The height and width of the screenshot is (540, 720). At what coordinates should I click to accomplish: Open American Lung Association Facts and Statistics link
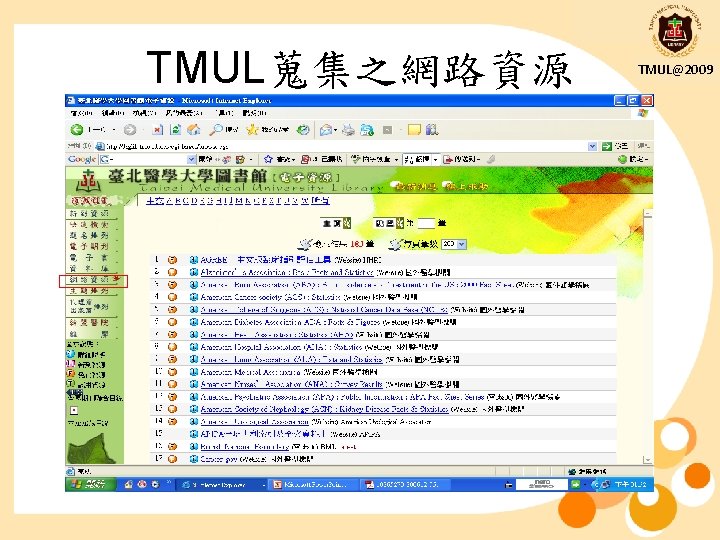tap(291, 359)
